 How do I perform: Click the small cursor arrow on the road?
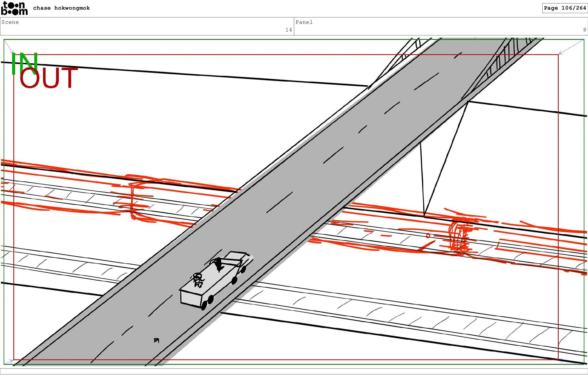click(156, 340)
